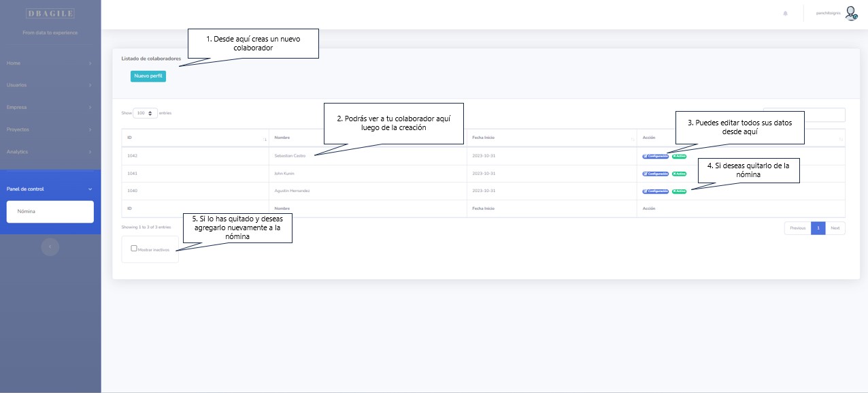Select Nómina in the sidebar
The height and width of the screenshot is (393, 868).
[x=50, y=211]
